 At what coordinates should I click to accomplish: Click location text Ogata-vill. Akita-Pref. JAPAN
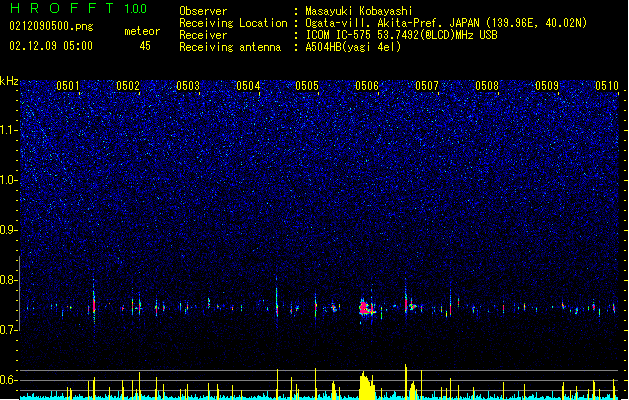pos(394,23)
